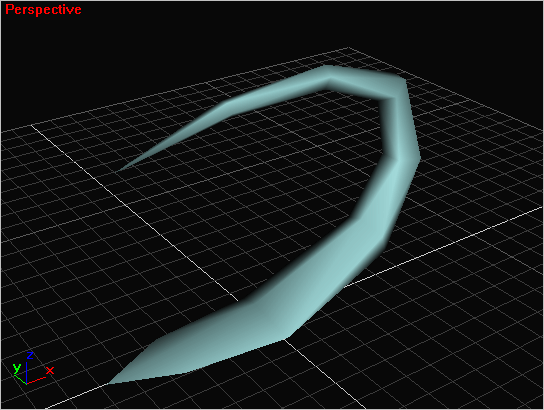Image resolution: width=544 pixels, height=410 pixels.
Task: Click the thin pointed tip of the shape
Action: click(122, 169)
